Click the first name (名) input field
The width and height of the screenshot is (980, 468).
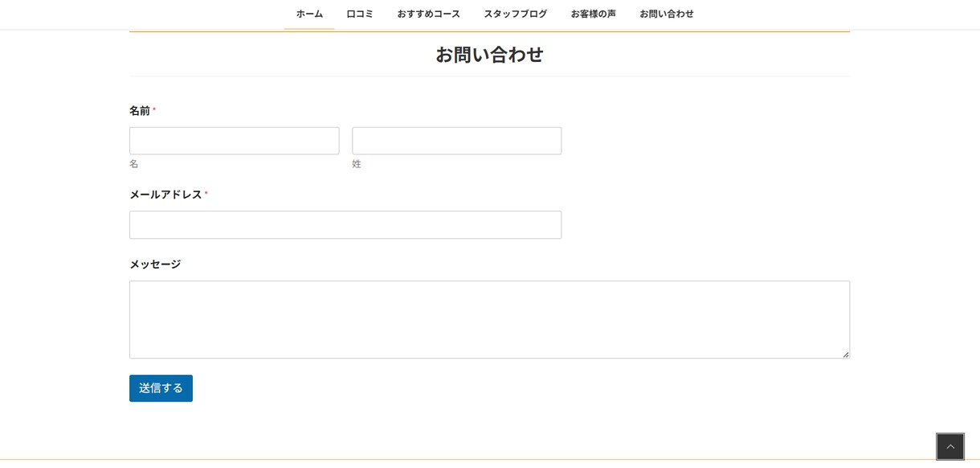(235, 141)
